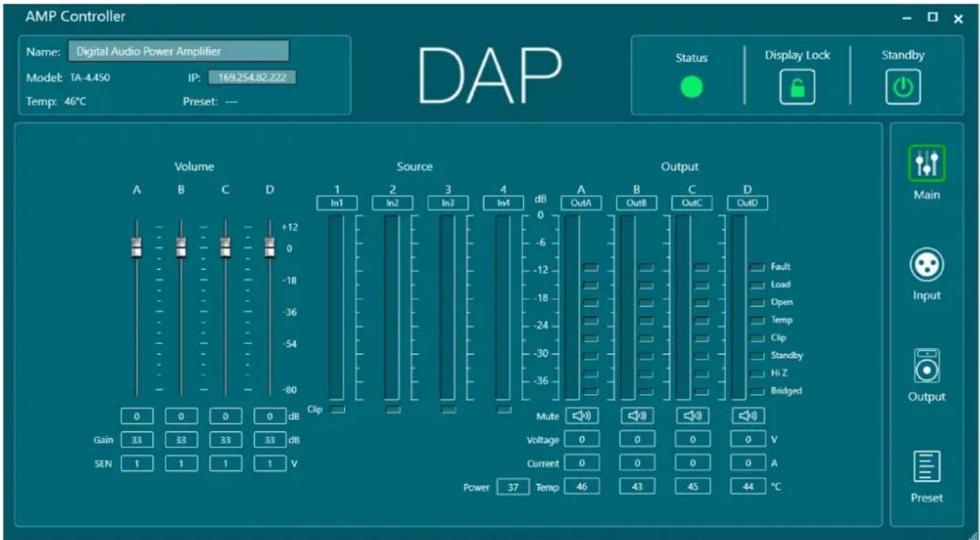Click the Volume A fader handle
The height and width of the screenshot is (540, 980).
pyautogui.click(x=137, y=247)
